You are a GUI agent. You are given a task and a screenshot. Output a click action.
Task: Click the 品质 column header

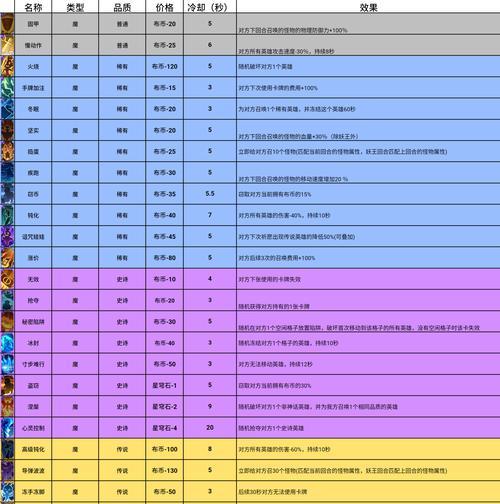pos(122,7)
